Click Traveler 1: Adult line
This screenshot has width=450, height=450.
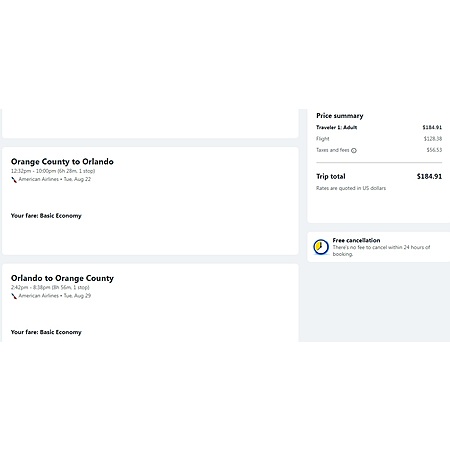coord(379,127)
